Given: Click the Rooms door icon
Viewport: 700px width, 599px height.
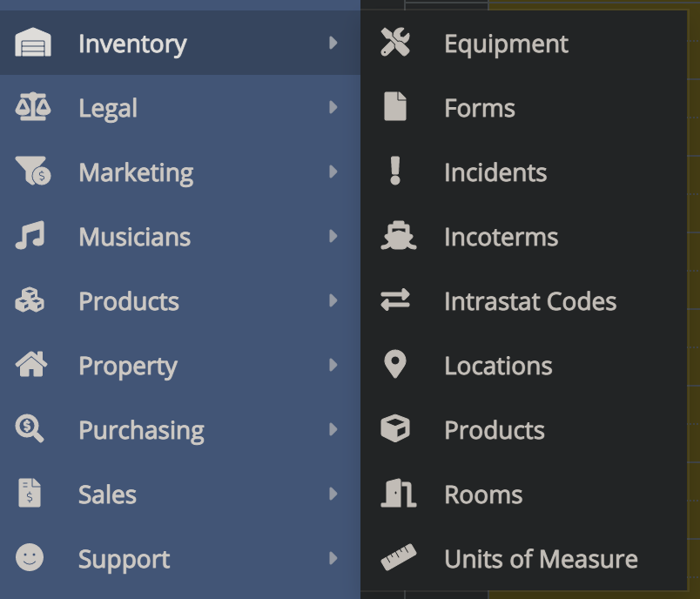Looking at the screenshot, I should (x=398, y=494).
